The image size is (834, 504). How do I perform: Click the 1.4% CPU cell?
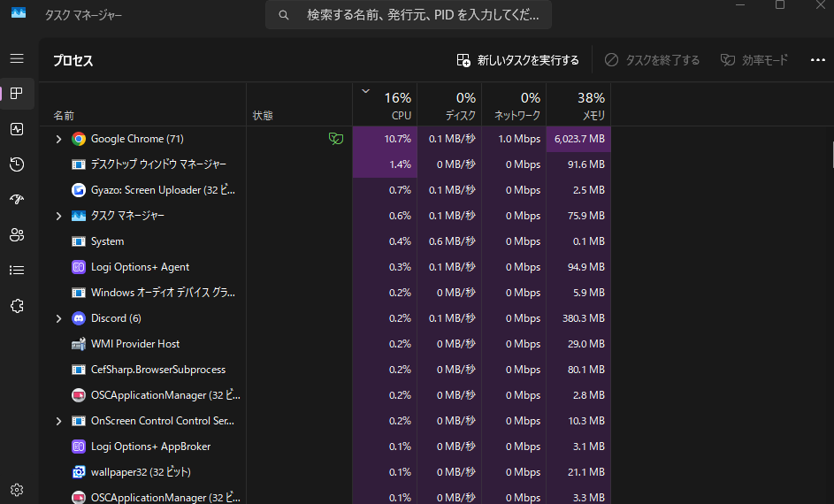coord(385,164)
